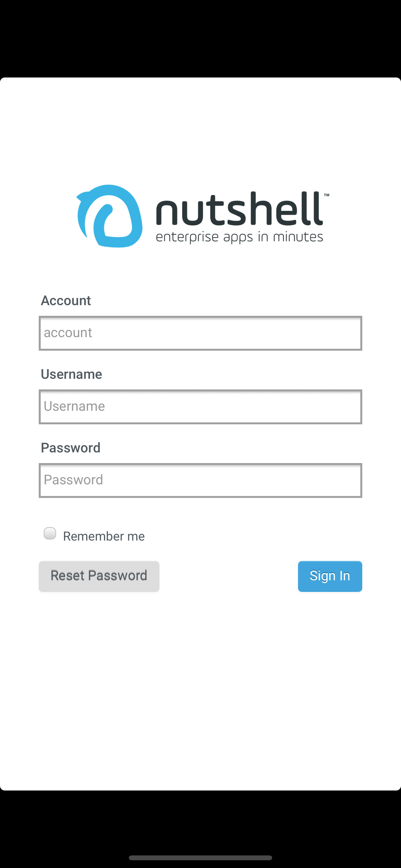Click the Password field label
The image size is (401, 868).
click(70, 448)
